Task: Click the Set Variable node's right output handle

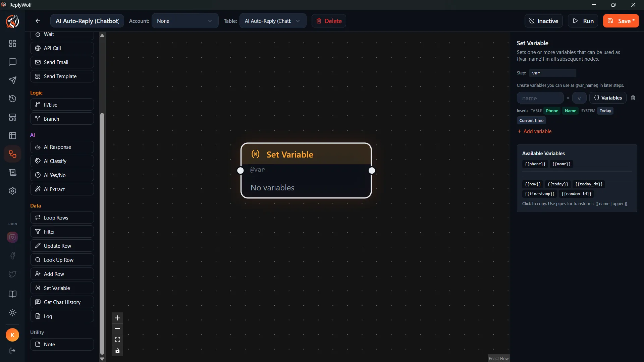Action: point(372,171)
